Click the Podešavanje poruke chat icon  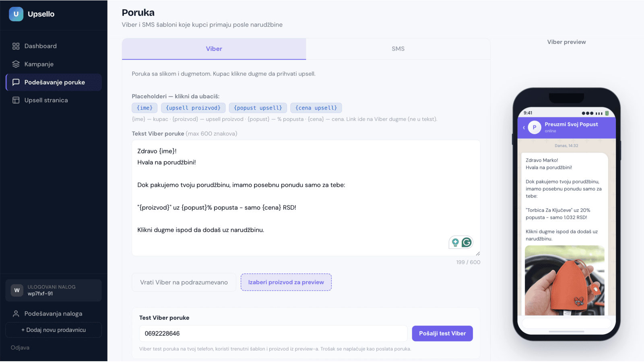pos(16,82)
